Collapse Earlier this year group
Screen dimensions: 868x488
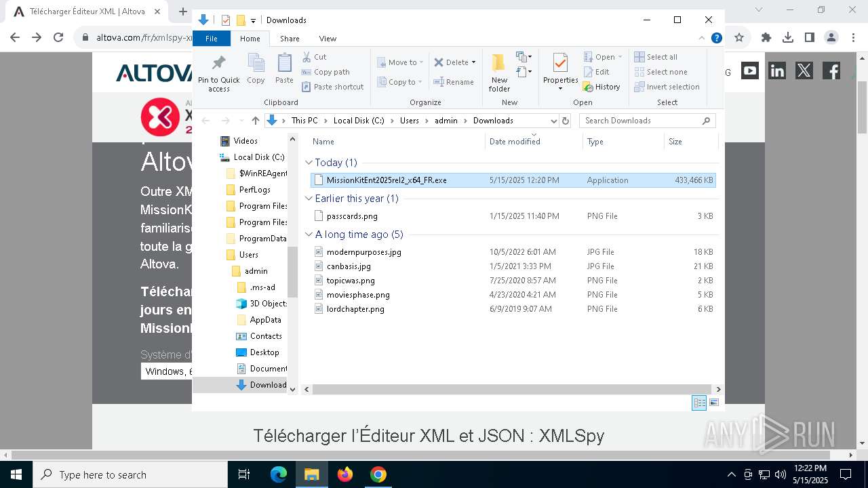coord(309,199)
